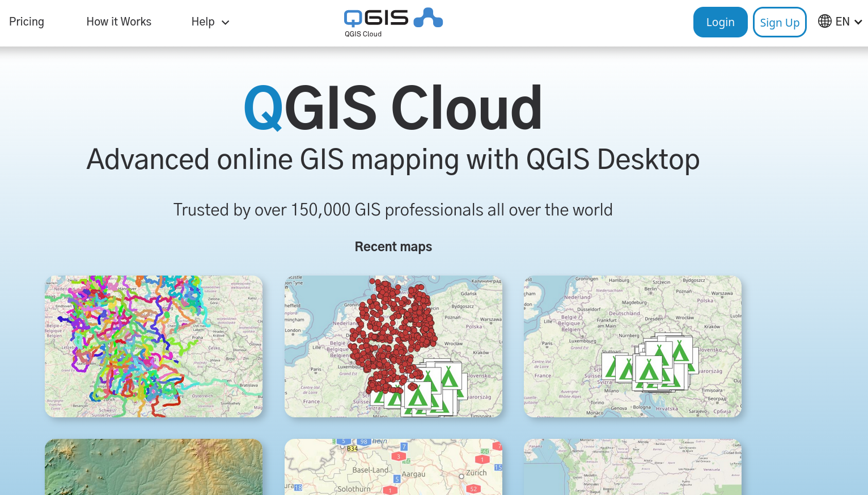Open the red markers Germany map

click(x=393, y=346)
